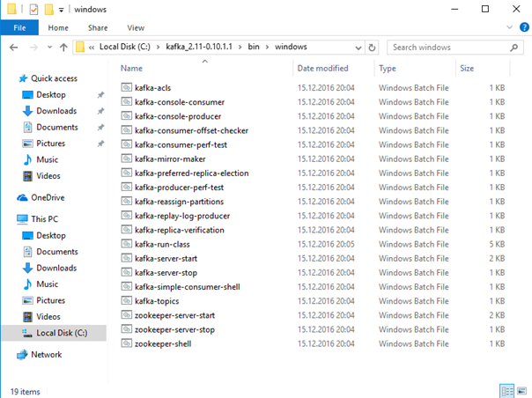Click the Music note icon under Quick access
532x398 pixels.
click(27, 159)
